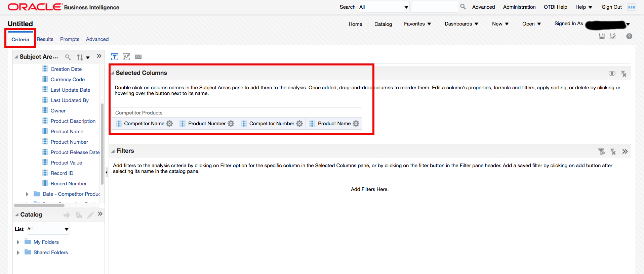Create a filter using Filters pane icon
The height and width of the screenshot is (274, 644).
click(x=601, y=152)
